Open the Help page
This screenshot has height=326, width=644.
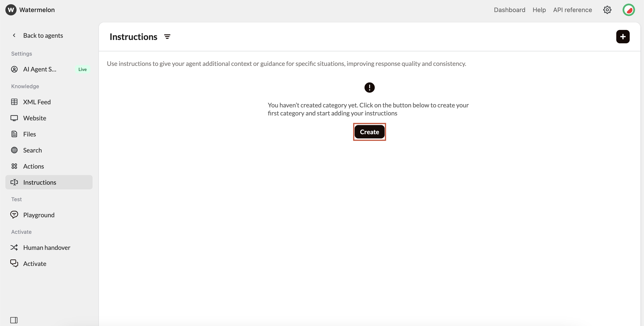point(539,10)
